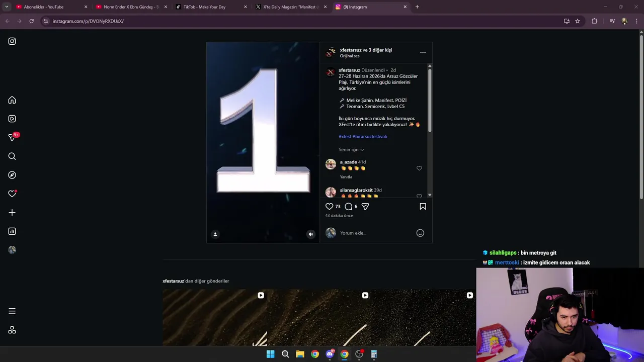The height and width of the screenshot is (362, 644).
Task: Open Chrome three-dot menu
Action: pyautogui.click(x=637, y=21)
